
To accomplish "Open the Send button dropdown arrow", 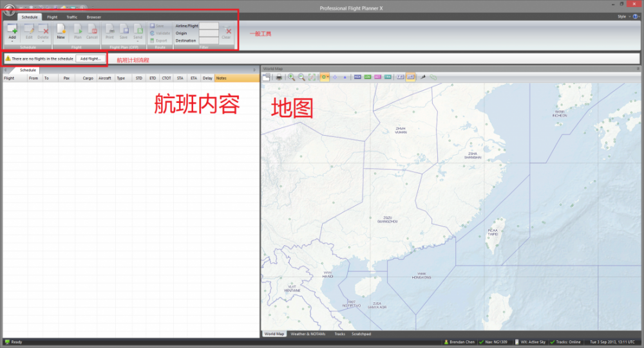I will (x=138, y=41).
